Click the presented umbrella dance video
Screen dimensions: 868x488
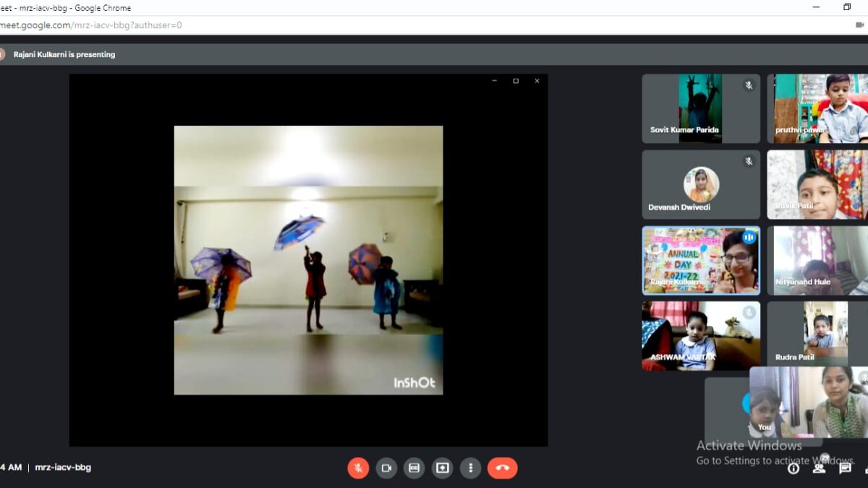click(308, 260)
